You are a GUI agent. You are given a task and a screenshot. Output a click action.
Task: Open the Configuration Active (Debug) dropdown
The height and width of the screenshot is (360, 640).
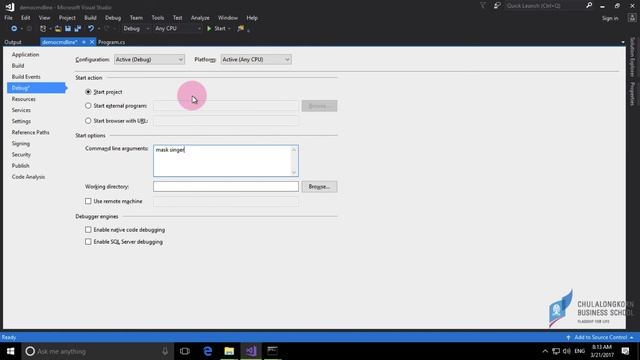pyautogui.click(x=149, y=60)
